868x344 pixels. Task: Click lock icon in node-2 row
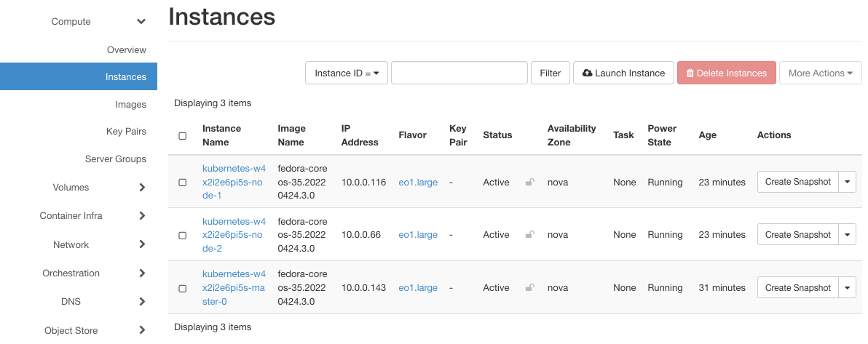coord(529,235)
